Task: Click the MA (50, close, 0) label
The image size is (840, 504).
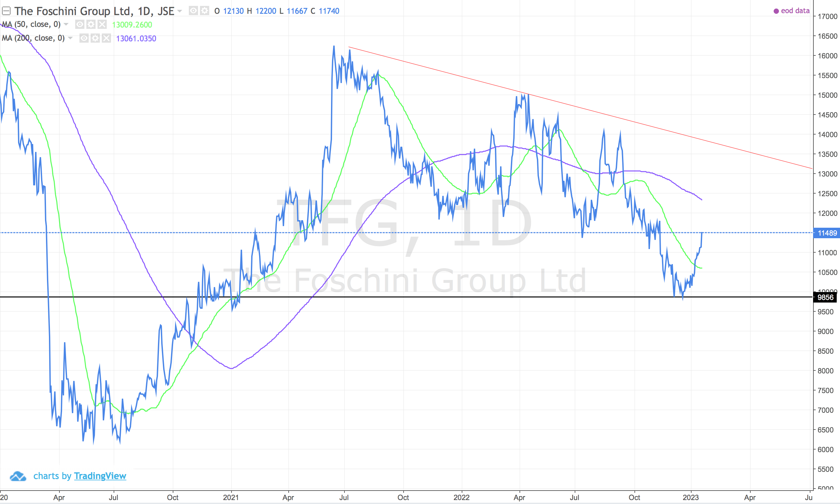Action: point(31,25)
